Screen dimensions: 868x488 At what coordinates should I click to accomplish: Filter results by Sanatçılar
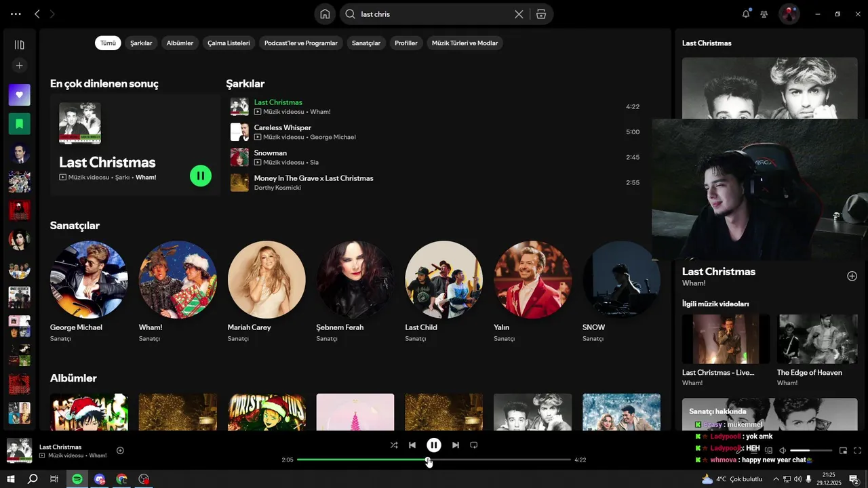(366, 43)
